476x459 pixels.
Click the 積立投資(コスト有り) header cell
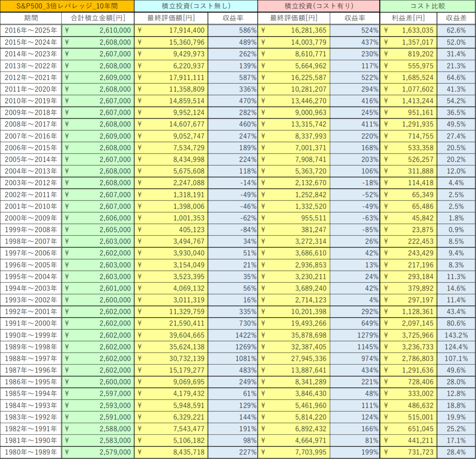pos(318,6)
